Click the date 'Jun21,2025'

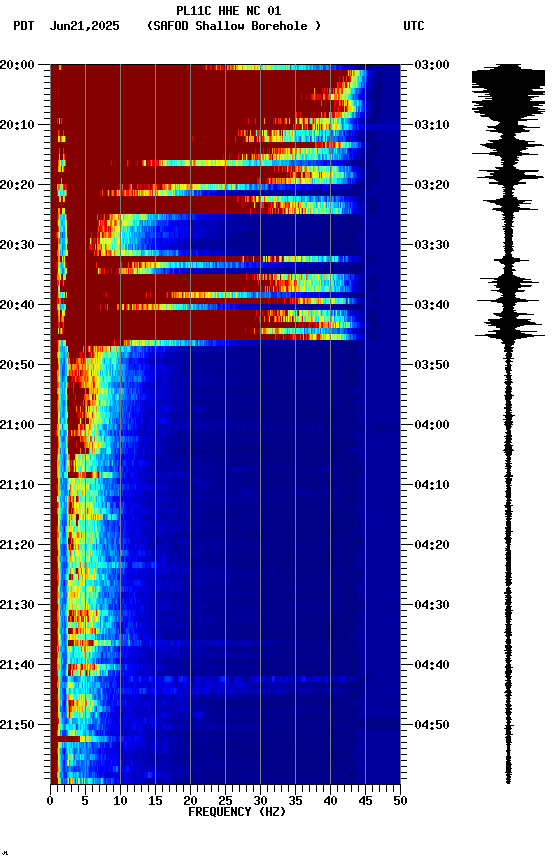click(x=84, y=26)
